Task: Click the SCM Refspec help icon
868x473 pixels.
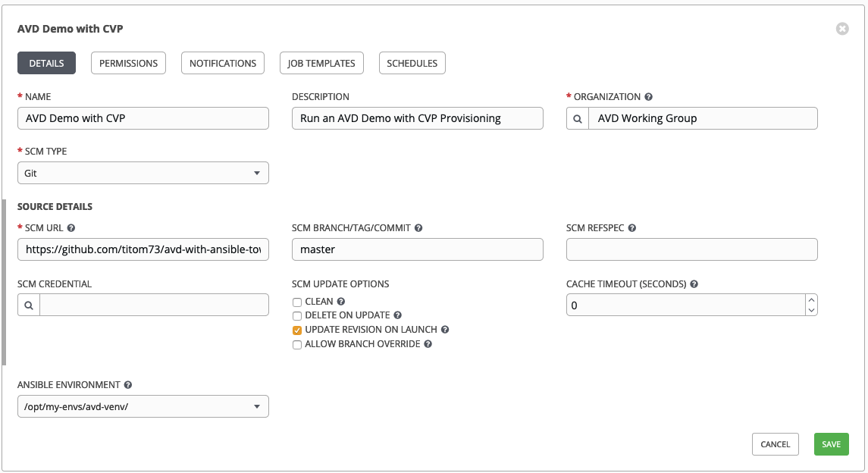Action: coord(632,227)
